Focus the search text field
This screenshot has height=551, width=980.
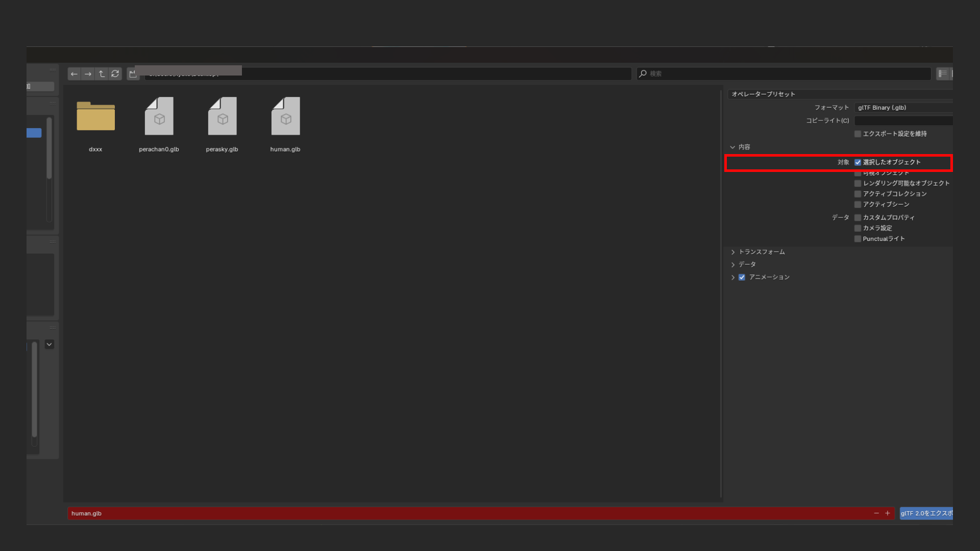point(784,74)
